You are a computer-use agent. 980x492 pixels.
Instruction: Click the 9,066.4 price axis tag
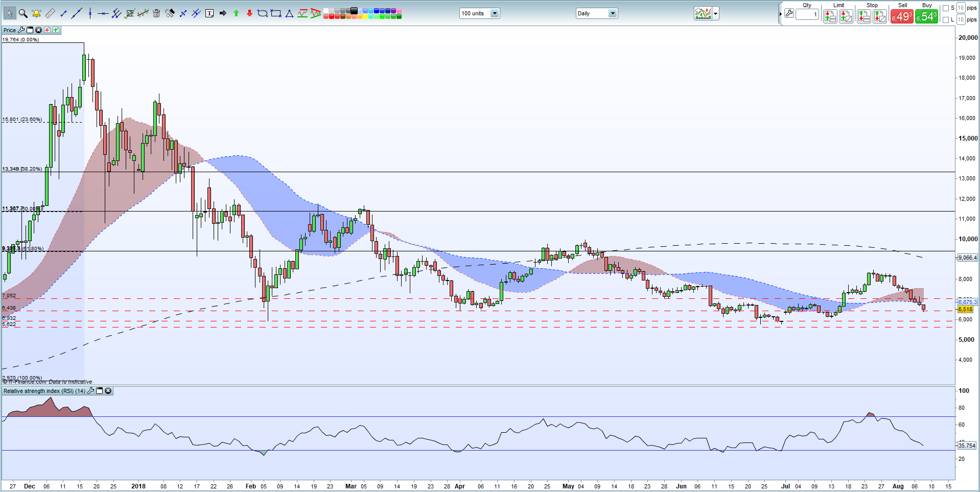pyautogui.click(x=967, y=257)
